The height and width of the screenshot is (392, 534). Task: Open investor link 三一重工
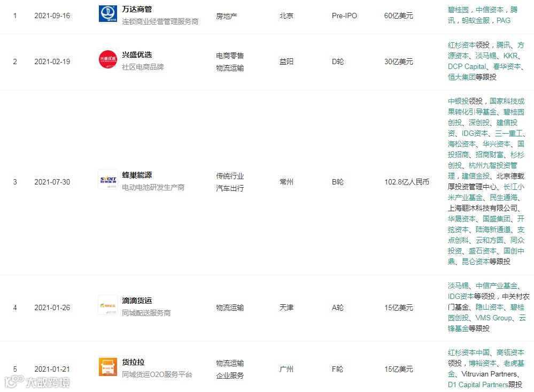point(509,133)
